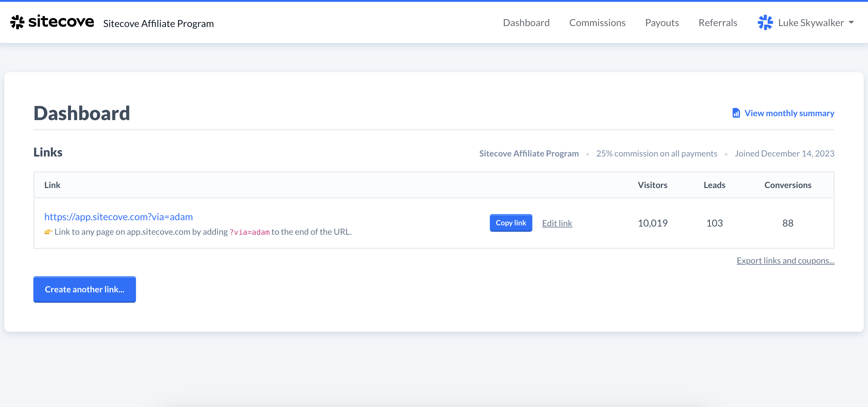Click the Leads column header
The width and height of the screenshot is (868, 407).
coord(714,185)
